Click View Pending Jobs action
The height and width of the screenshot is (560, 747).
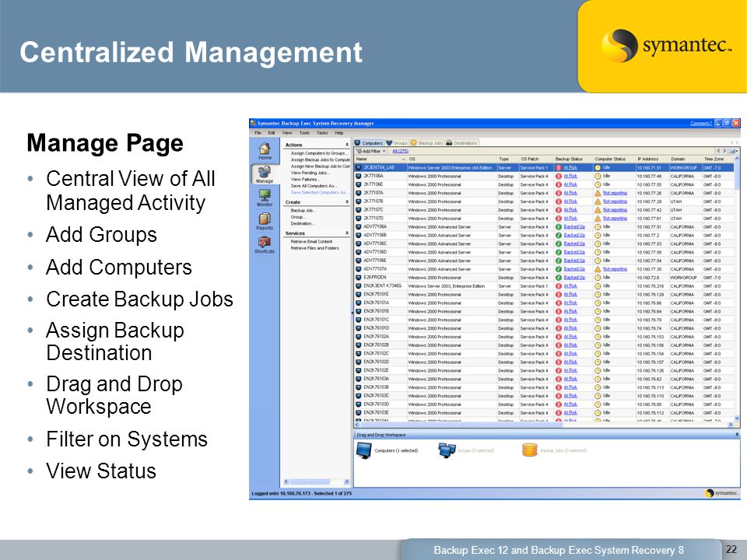click(310, 173)
